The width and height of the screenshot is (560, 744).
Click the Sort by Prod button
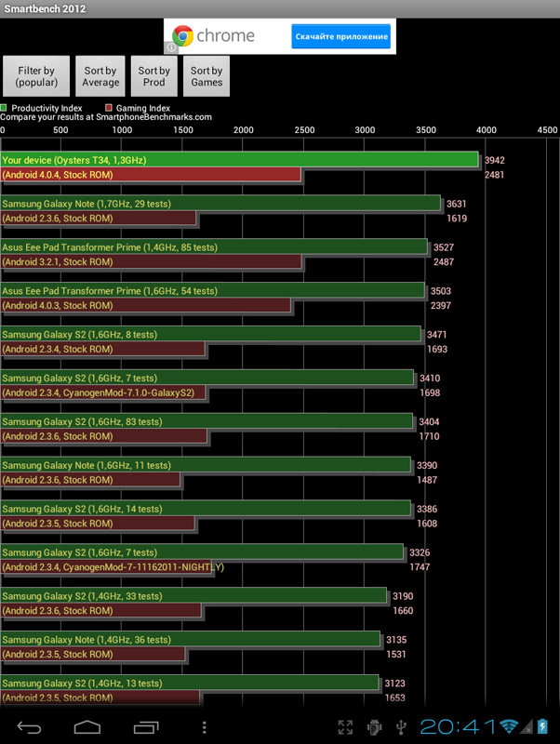click(x=154, y=76)
